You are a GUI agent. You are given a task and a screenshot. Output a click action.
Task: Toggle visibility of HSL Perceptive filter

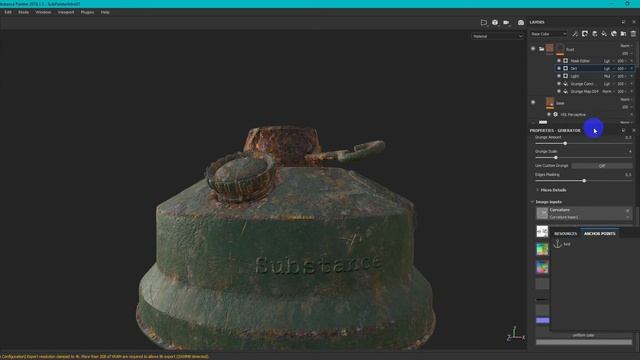pyautogui.click(x=549, y=115)
